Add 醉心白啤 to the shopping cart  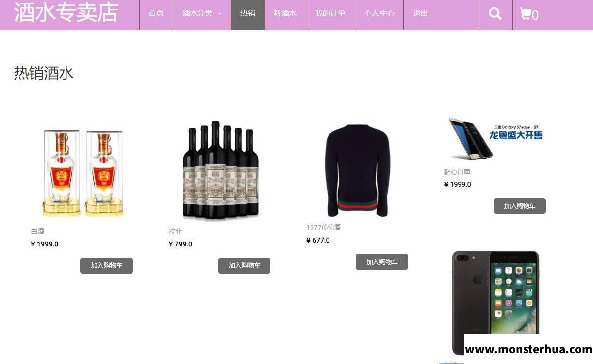tap(520, 206)
